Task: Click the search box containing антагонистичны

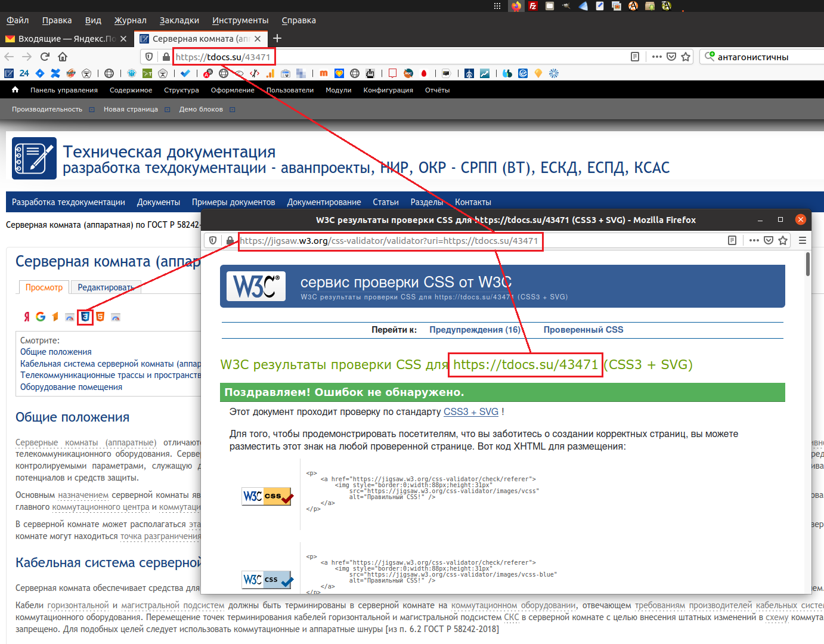Action: click(763, 57)
